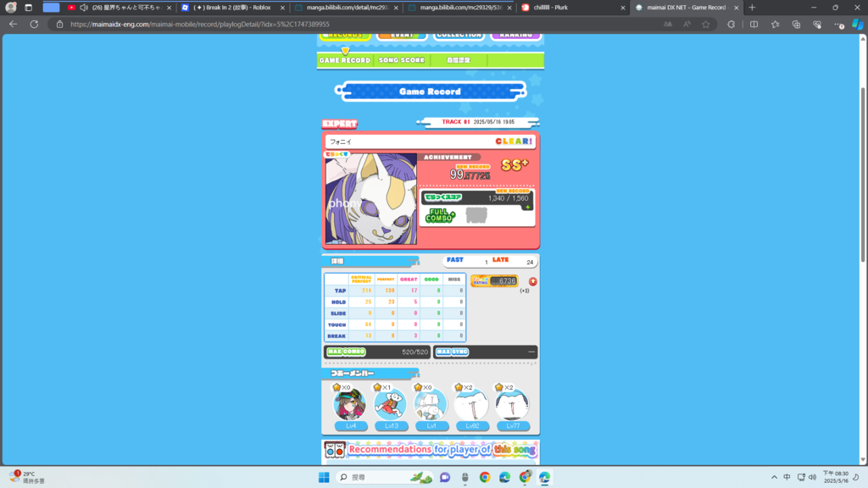This screenshot has width=868, height=488.
Task: Open the EVENT menu button
Action: pos(402,36)
